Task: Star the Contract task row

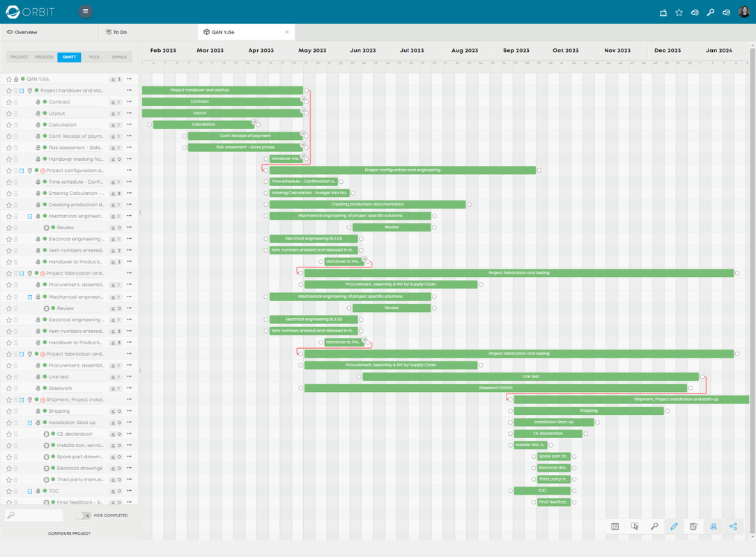Action: (9, 102)
